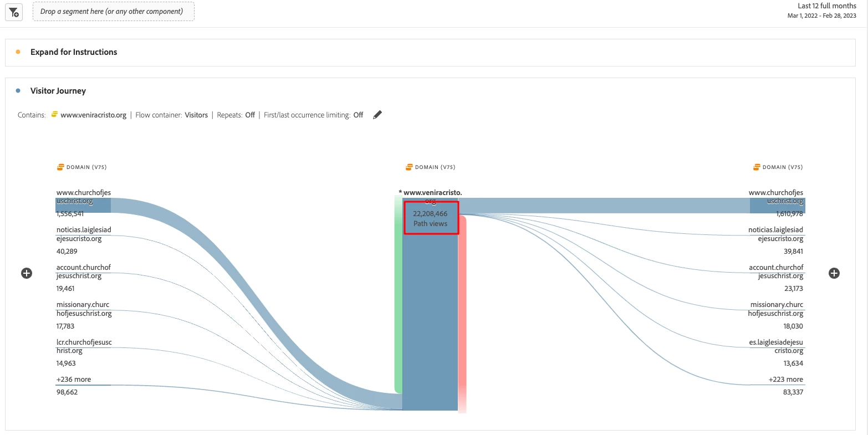
Task: Click the 'Repeats: Off' setting
Action: click(x=236, y=115)
